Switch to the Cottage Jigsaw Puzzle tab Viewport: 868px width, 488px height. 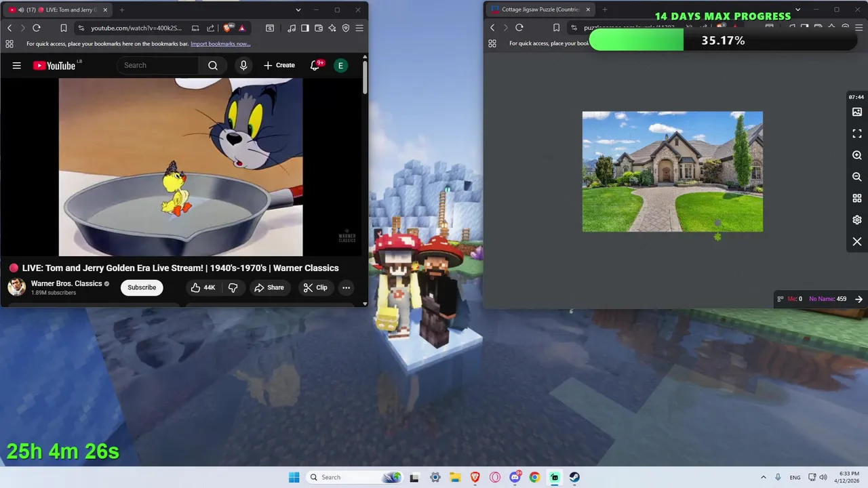click(540, 9)
